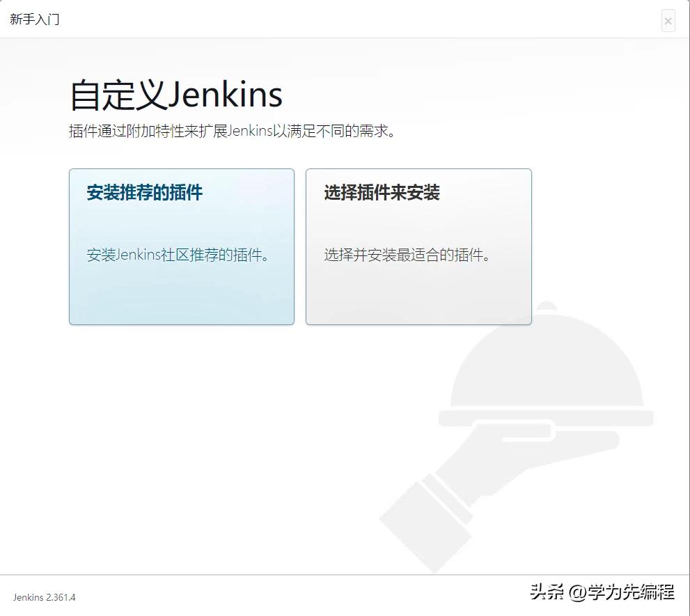Image resolution: width=690 pixels, height=616 pixels.
Task: Choose '选择插件来安装' option
Action: [418, 247]
